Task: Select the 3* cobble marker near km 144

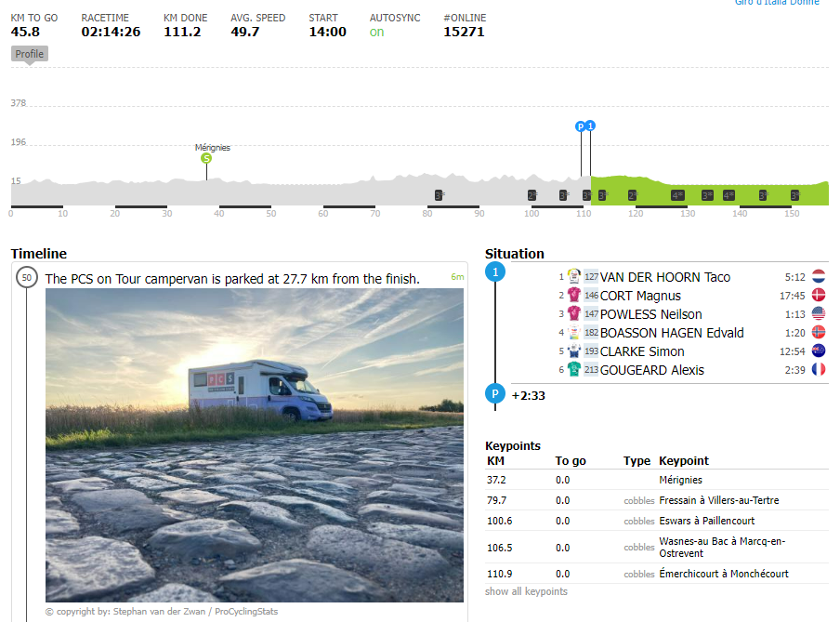Action: [x=764, y=195]
